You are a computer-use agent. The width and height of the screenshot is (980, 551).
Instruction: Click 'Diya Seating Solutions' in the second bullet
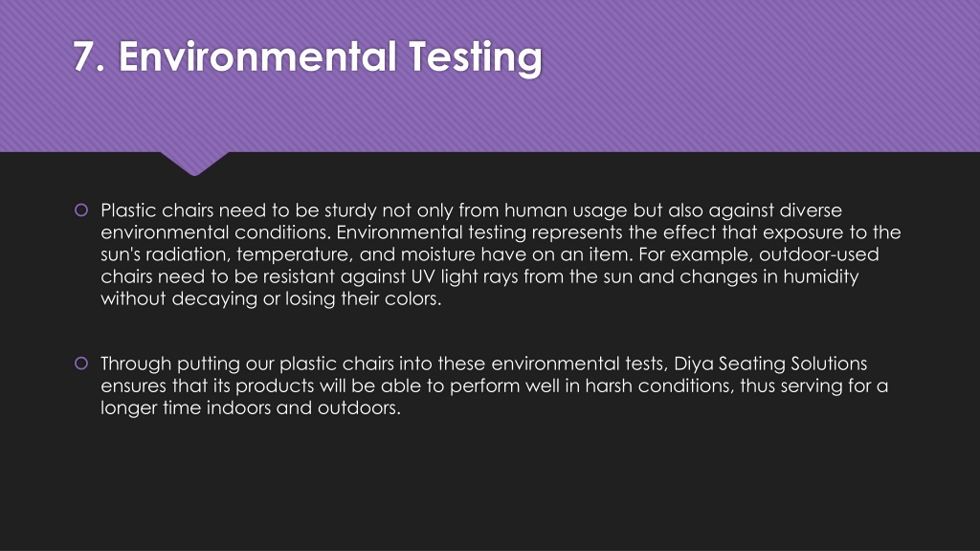[770, 364]
